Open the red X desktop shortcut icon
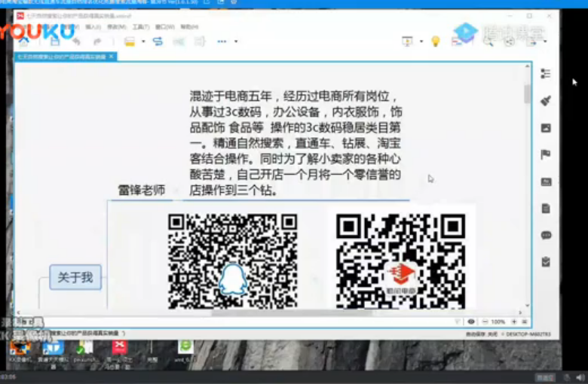588x384 pixels. point(120,348)
